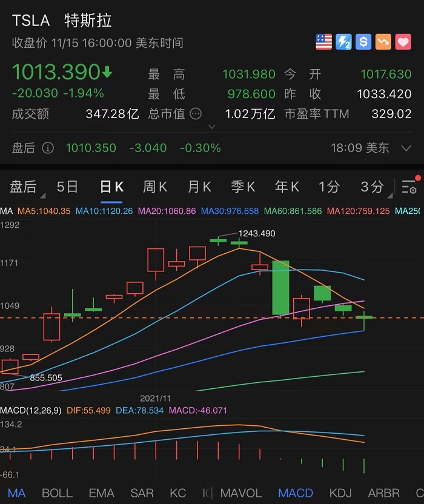The height and width of the screenshot is (504, 424).
Task: Tap the 最高 1031.980 value
Action: point(249,75)
